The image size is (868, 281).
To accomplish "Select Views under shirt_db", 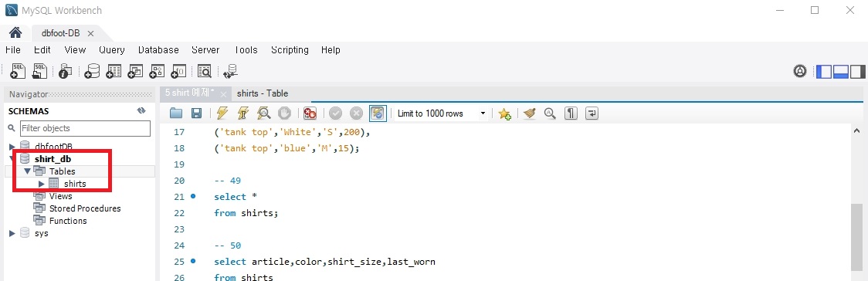I will [60, 196].
